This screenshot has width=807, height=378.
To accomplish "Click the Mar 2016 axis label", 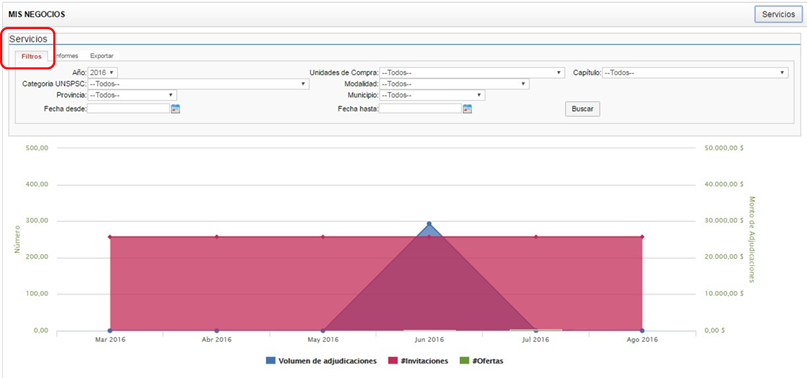I will tap(110, 340).
